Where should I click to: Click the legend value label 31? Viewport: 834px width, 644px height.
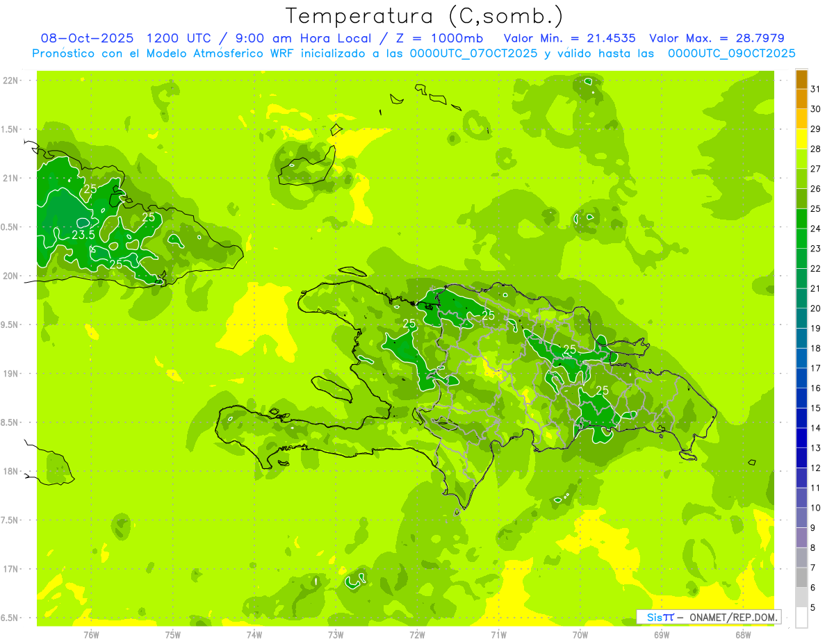815,89
